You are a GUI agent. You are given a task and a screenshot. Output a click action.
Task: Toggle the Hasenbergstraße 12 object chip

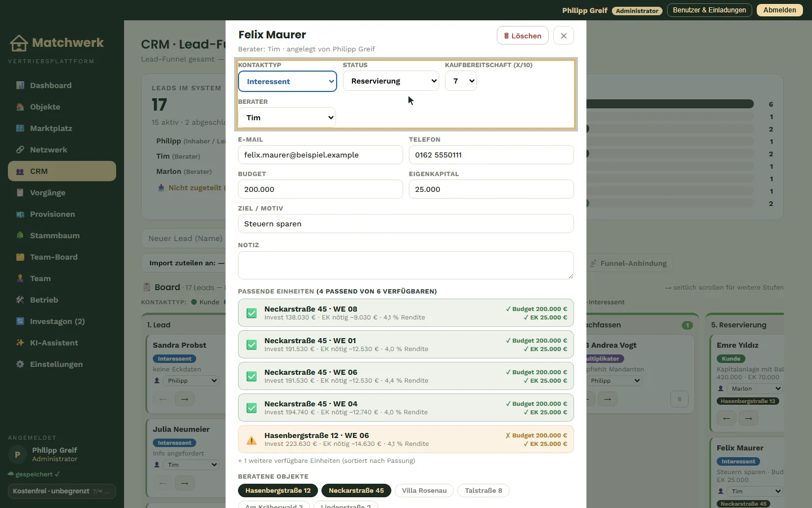[x=278, y=491]
